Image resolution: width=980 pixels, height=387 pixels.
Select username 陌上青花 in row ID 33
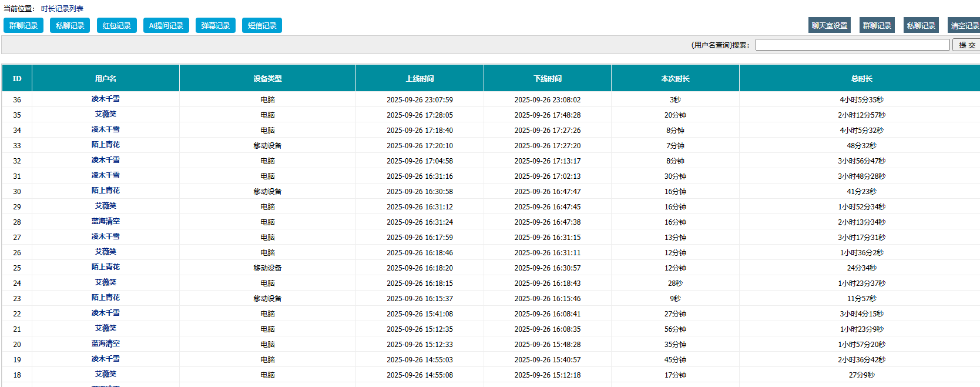tap(106, 145)
